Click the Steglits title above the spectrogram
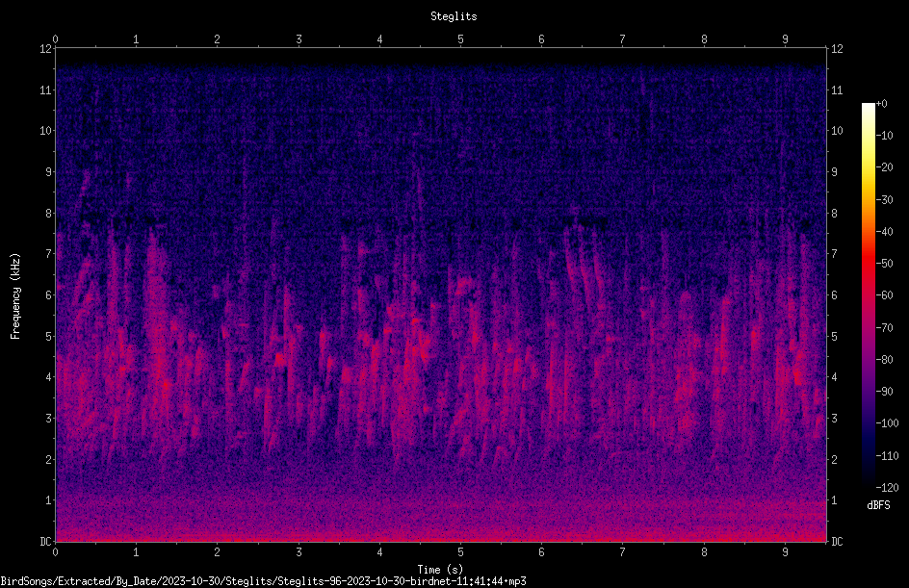909x588 pixels. [x=454, y=16]
